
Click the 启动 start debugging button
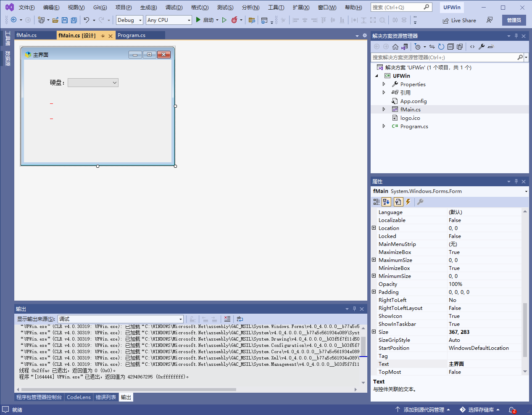[205, 20]
